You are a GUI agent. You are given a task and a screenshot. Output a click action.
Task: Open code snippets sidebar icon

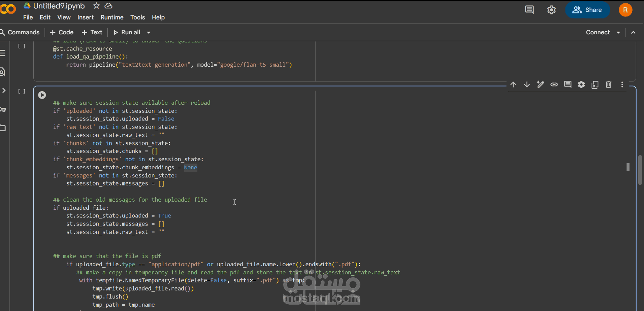(3, 91)
